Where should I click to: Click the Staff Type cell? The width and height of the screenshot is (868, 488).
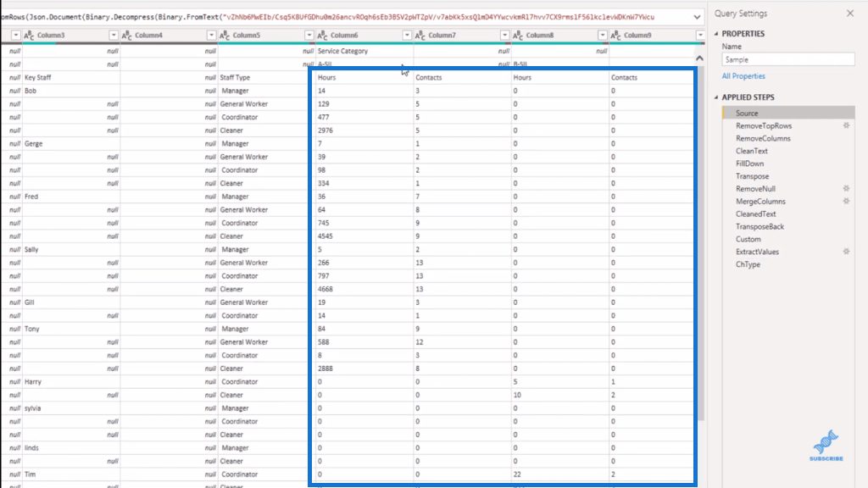pos(267,77)
